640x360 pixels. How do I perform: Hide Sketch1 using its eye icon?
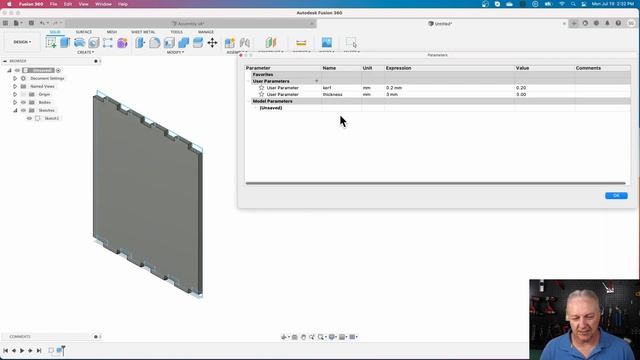pos(29,118)
